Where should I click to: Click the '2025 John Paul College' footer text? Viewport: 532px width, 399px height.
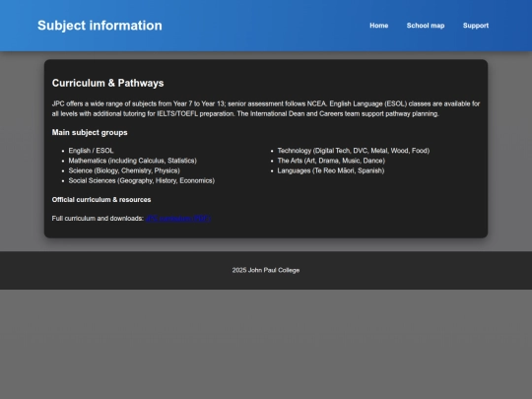pyautogui.click(x=266, y=270)
